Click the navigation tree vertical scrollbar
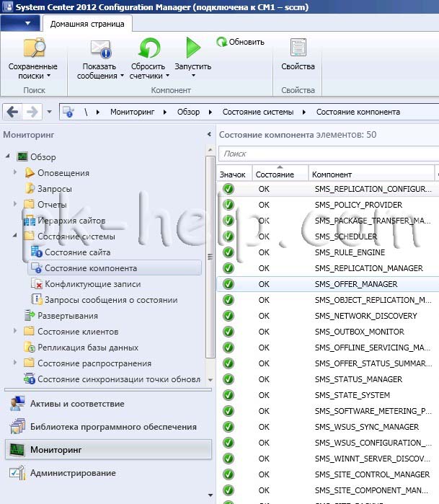 210,257
